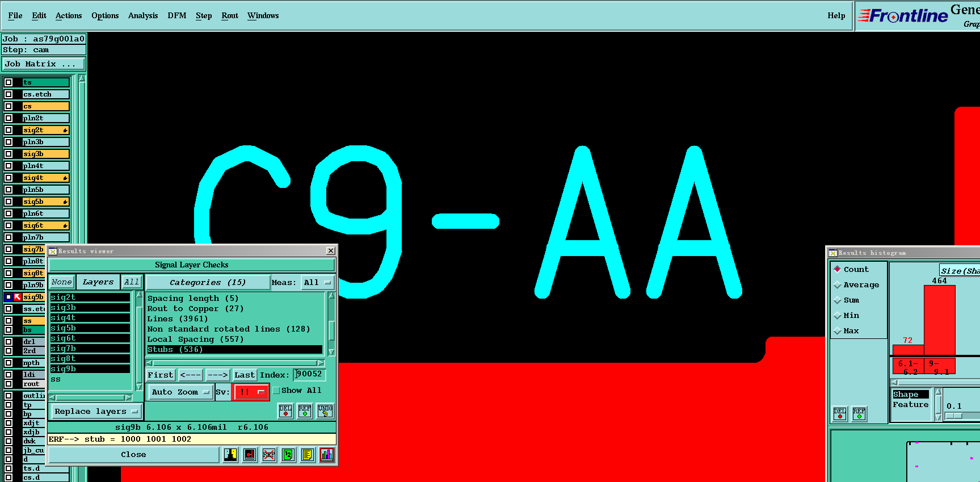
Task: Enable the Show All checkbox
Action: [276, 391]
